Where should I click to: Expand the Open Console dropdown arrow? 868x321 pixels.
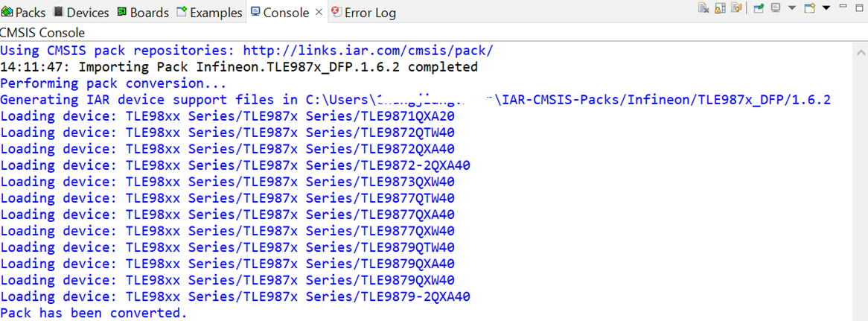pyautogui.click(x=826, y=8)
